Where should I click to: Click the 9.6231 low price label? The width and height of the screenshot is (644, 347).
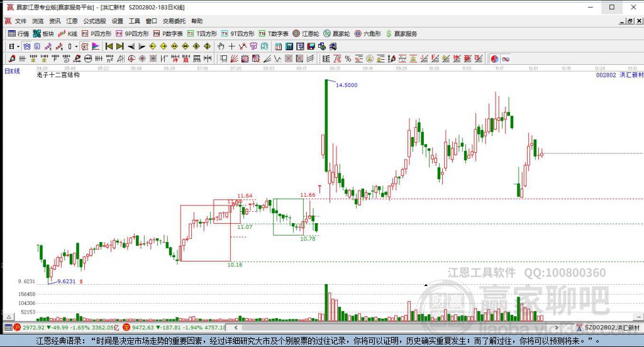pyautogui.click(x=66, y=281)
